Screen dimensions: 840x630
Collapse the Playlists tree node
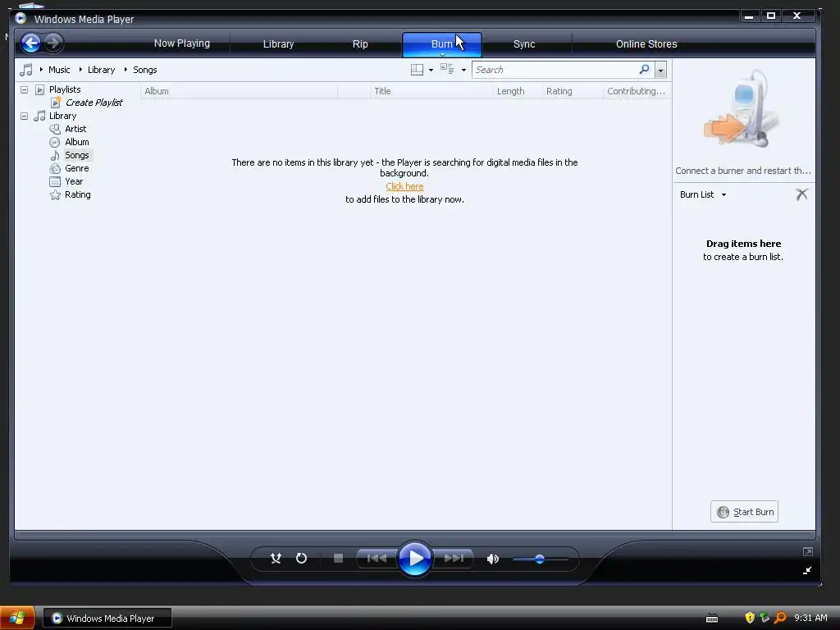click(x=24, y=89)
